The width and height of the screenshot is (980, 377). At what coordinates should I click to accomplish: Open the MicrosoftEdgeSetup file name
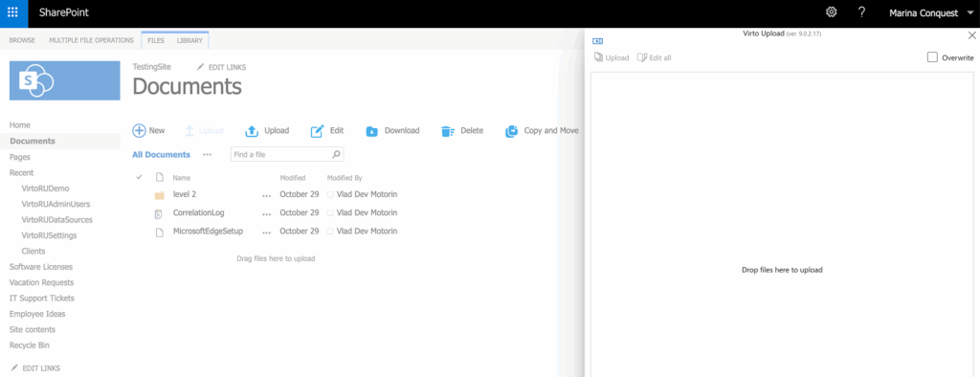pyautogui.click(x=208, y=232)
